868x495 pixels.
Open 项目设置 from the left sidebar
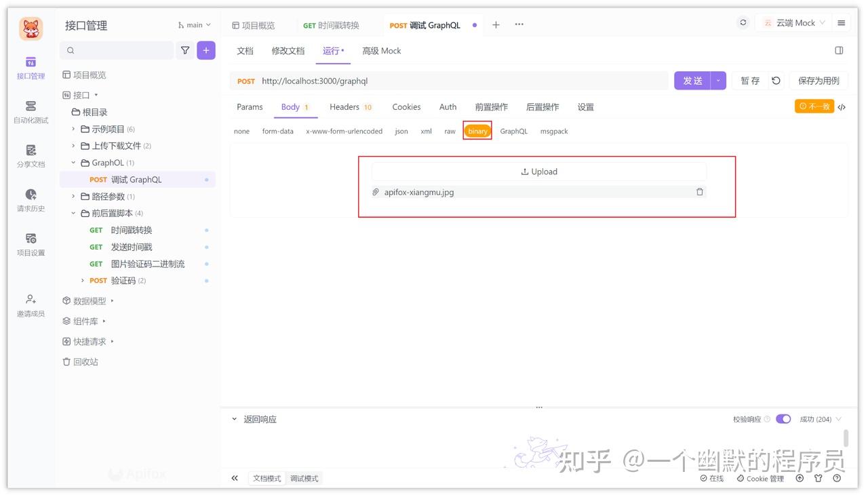click(30, 243)
